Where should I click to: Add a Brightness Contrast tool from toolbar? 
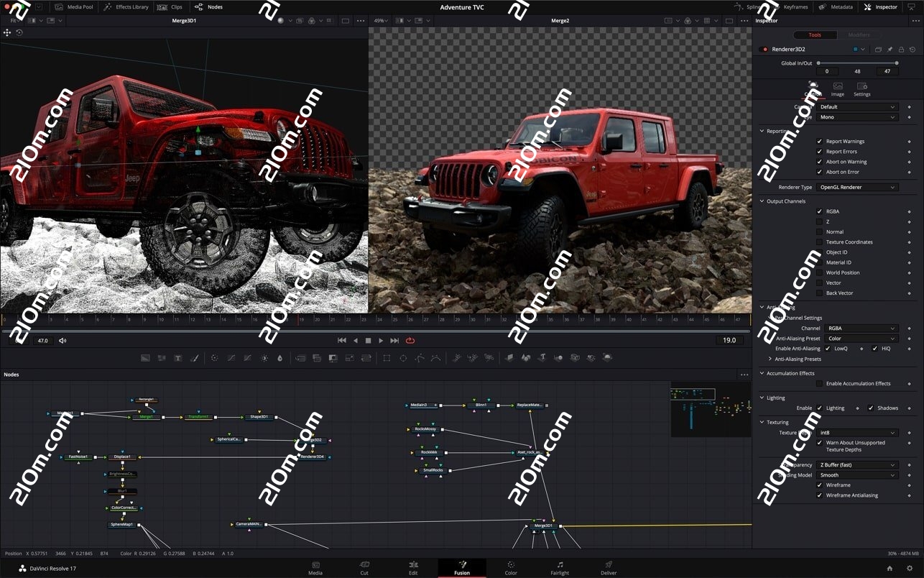264,357
